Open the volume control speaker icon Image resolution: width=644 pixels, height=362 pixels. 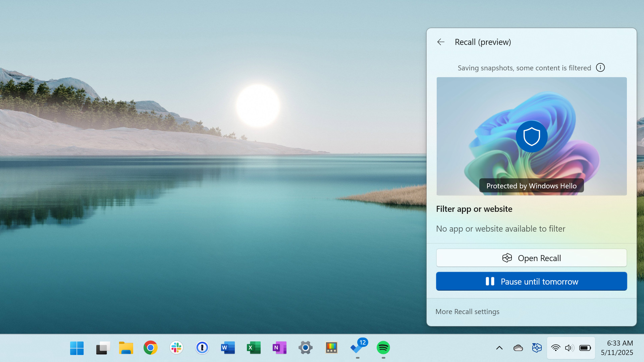[x=569, y=348]
